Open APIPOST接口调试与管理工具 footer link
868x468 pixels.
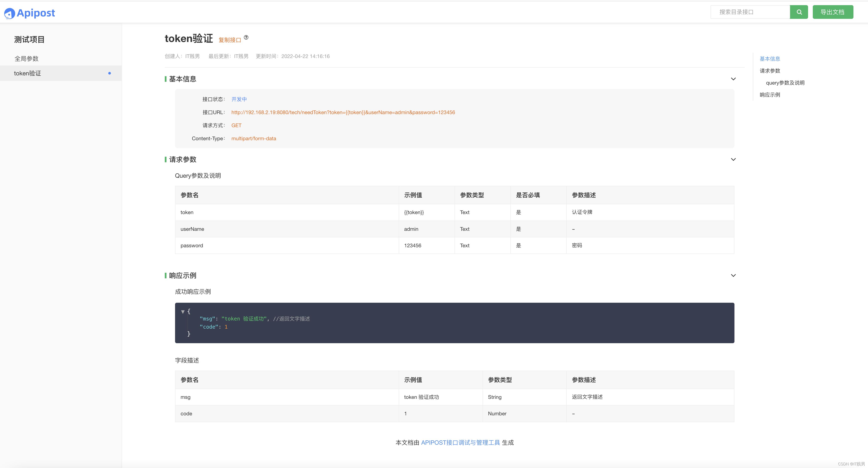tap(460, 442)
